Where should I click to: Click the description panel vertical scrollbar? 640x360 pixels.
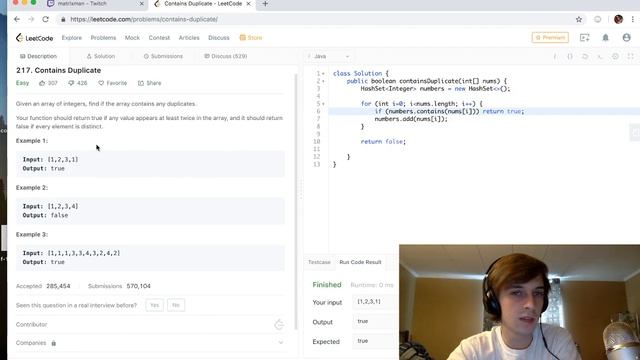coord(296,202)
